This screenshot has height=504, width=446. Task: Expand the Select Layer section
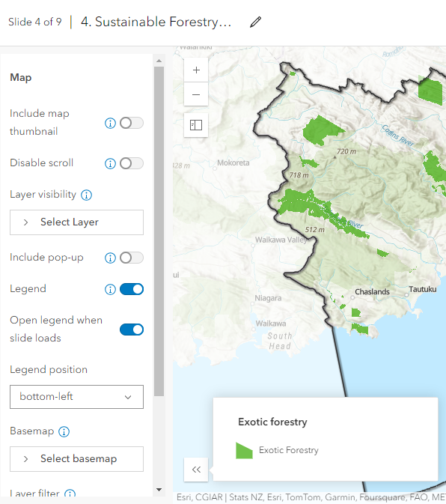[x=77, y=222]
